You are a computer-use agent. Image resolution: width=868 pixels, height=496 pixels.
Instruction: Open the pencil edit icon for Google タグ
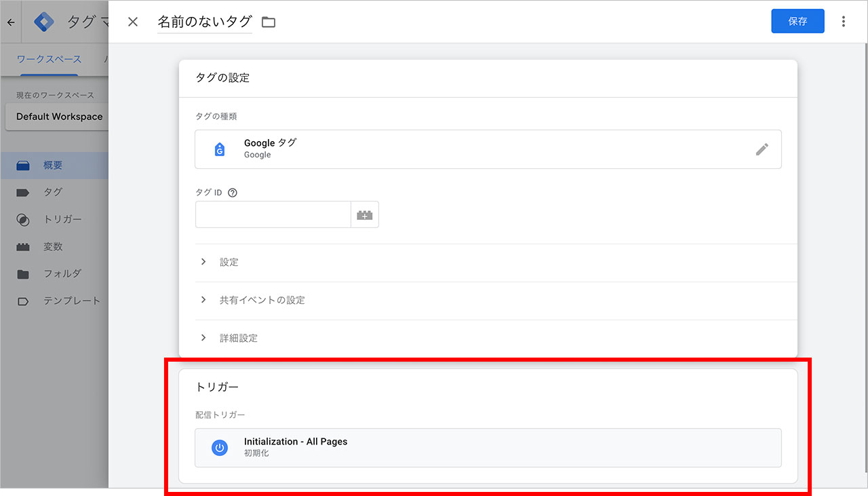[762, 149]
